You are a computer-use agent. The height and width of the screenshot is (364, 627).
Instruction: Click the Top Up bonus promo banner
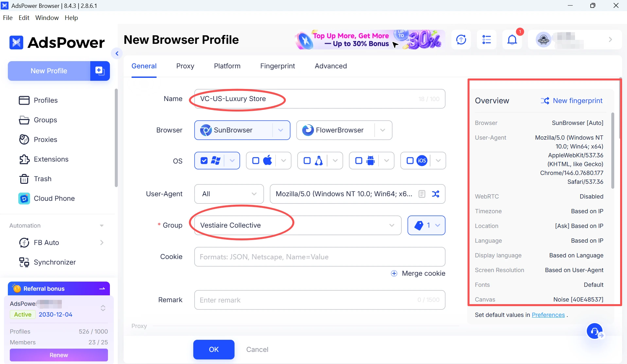pos(370,40)
